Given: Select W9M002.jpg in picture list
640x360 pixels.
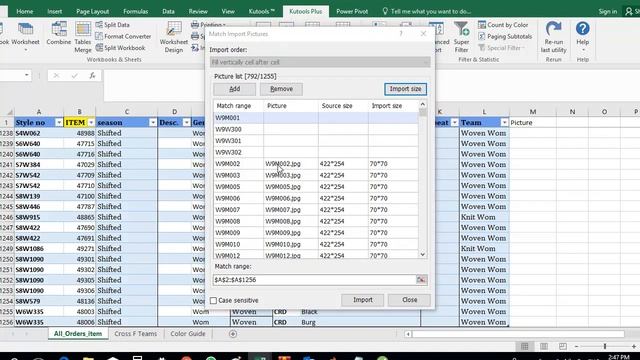Looking at the screenshot, I should point(283,164).
